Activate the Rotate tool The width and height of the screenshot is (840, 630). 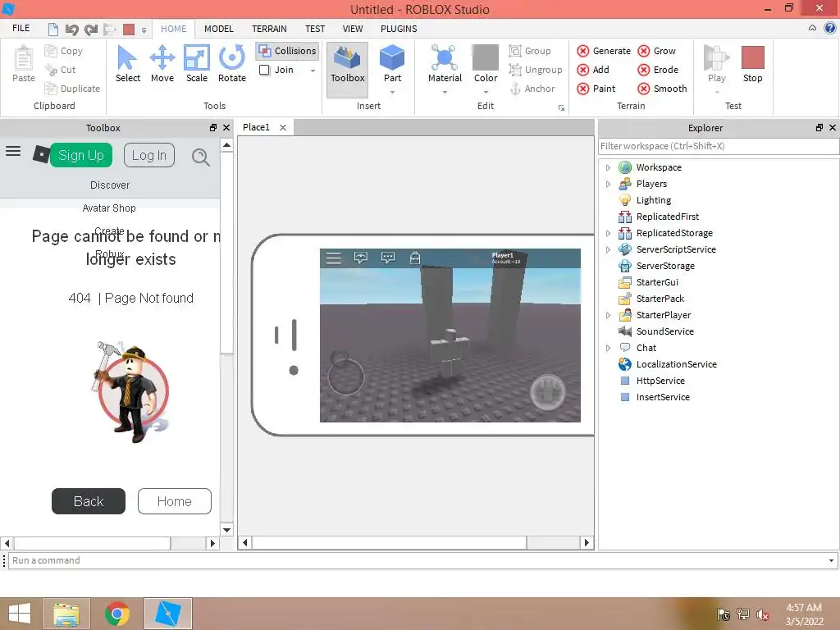coord(232,64)
